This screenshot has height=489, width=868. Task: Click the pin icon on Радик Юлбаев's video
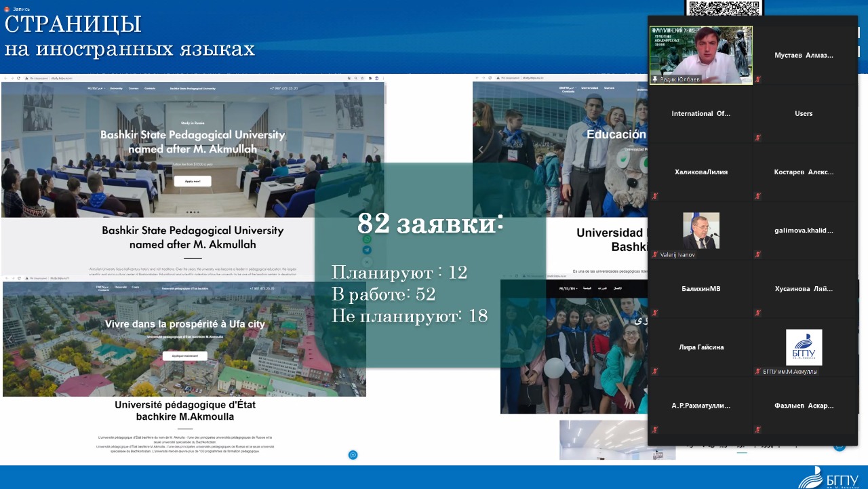(655, 79)
